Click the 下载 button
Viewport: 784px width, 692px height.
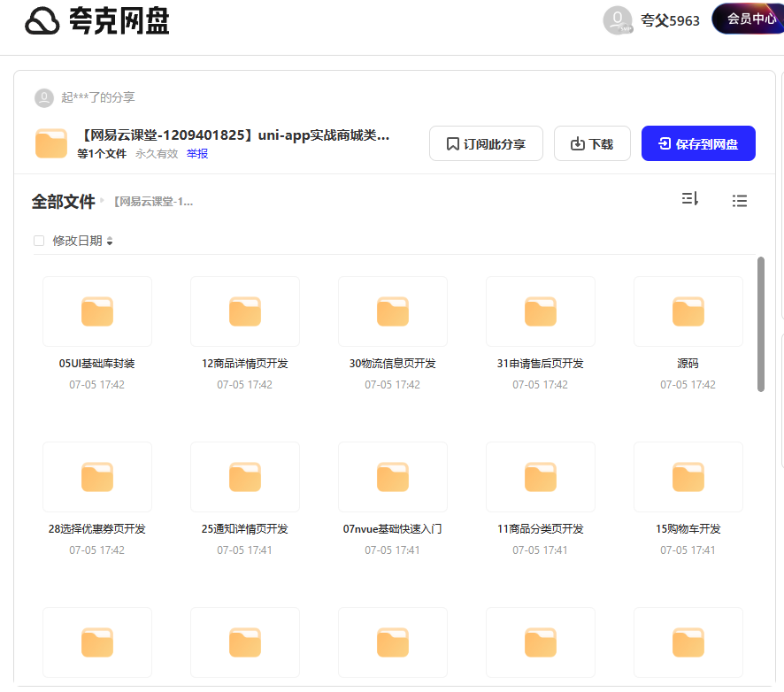coord(592,143)
